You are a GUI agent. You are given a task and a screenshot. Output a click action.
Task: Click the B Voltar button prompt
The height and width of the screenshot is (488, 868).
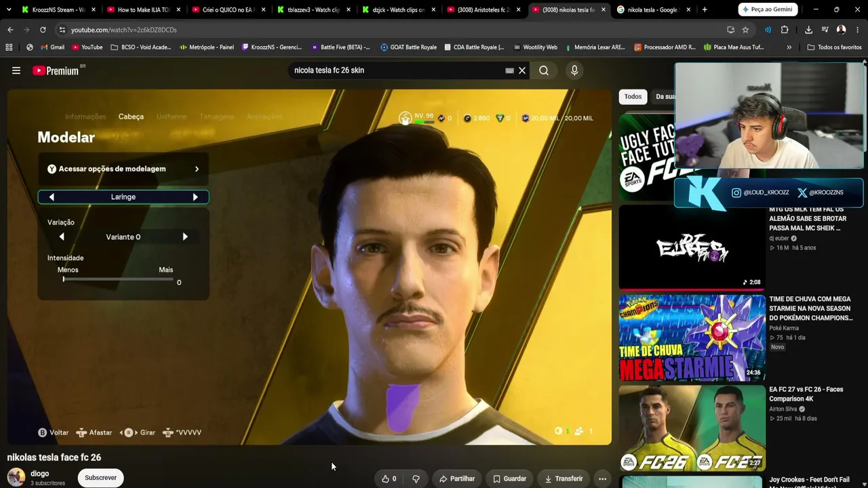tap(53, 432)
